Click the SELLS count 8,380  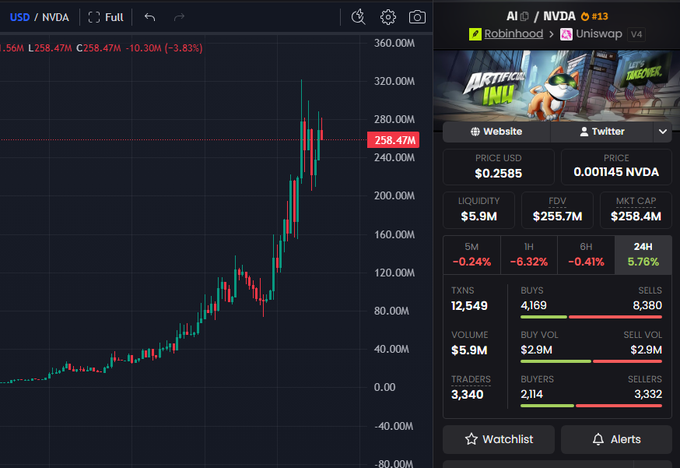point(647,305)
